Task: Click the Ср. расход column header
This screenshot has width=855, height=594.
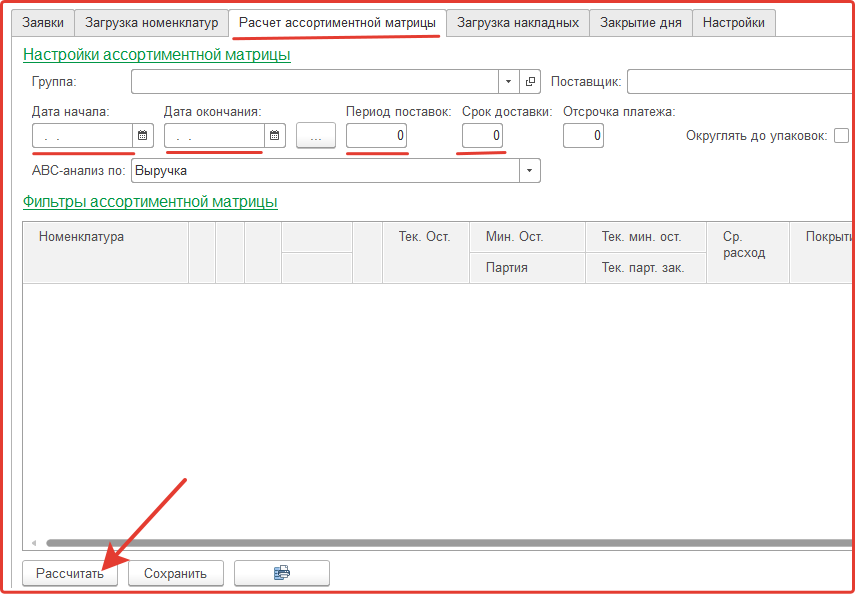Action: pos(748,253)
